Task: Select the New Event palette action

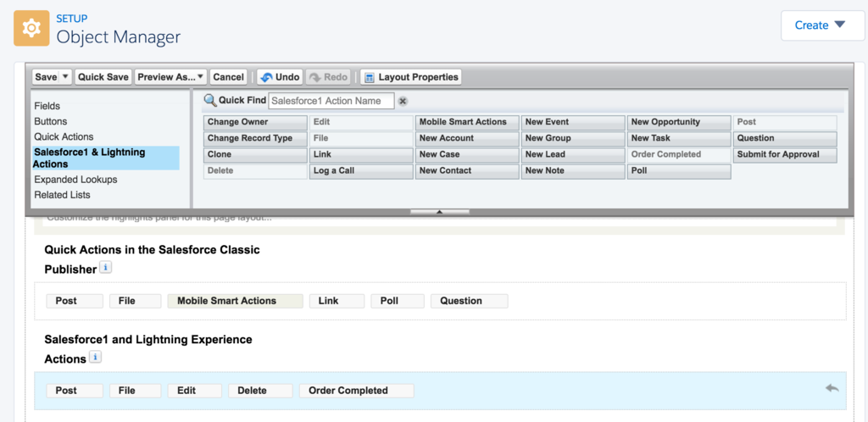Action: (573, 122)
